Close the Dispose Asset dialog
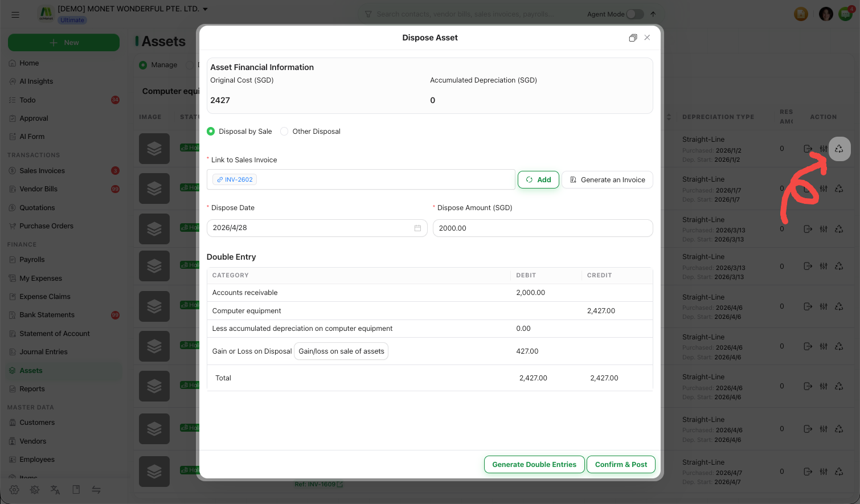 pos(647,38)
